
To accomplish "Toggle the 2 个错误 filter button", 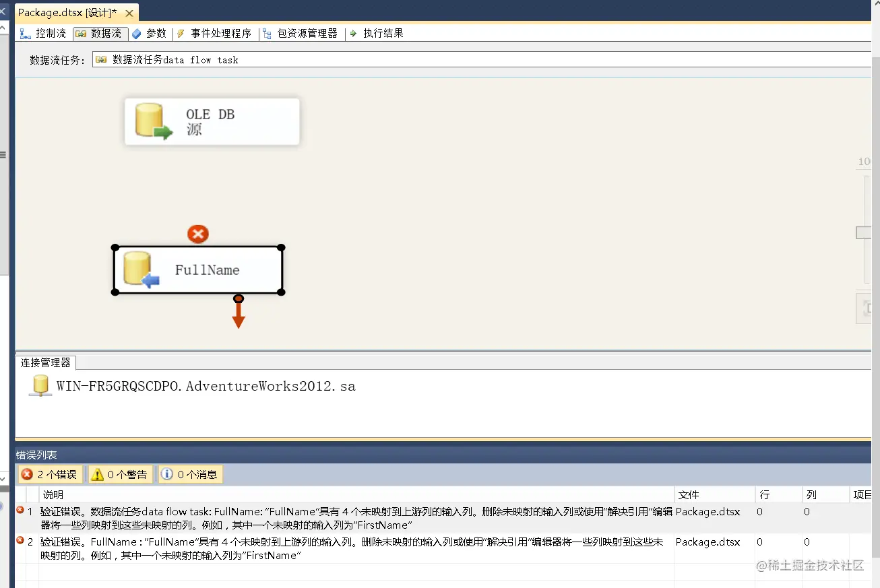I will 51,474.
